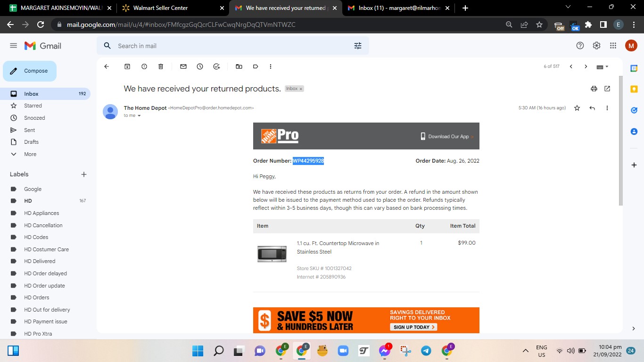Viewport: 644px width, 362px height.
Task: Switch to MARGARET AKINSEMOYIN sheet tab
Action: (60, 8)
